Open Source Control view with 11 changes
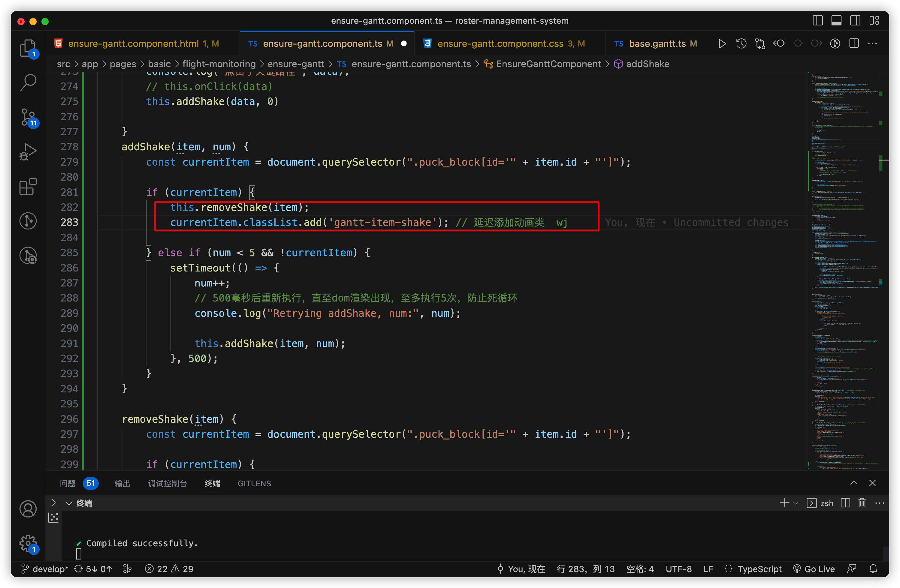 point(28,117)
